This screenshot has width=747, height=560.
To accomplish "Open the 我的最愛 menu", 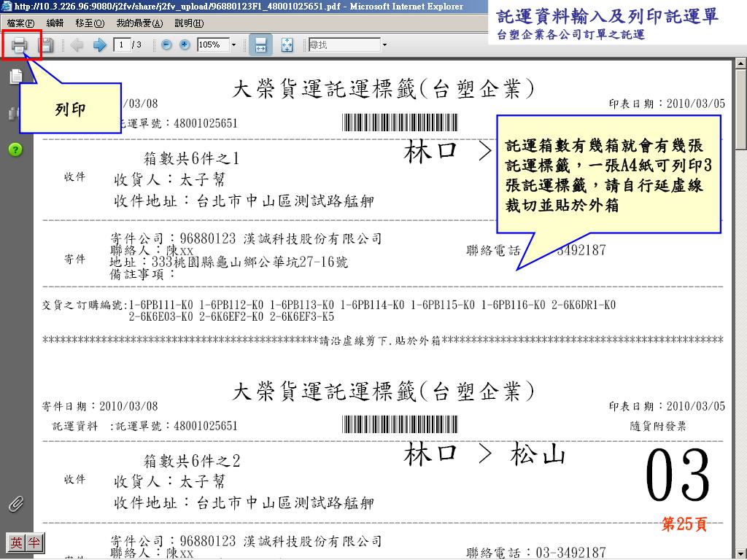I will point(139,23).
